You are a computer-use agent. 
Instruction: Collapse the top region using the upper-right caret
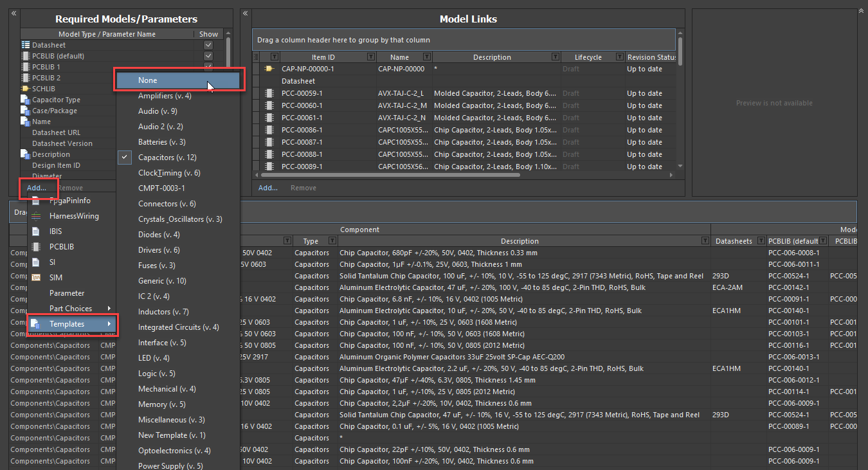(862, 11)
